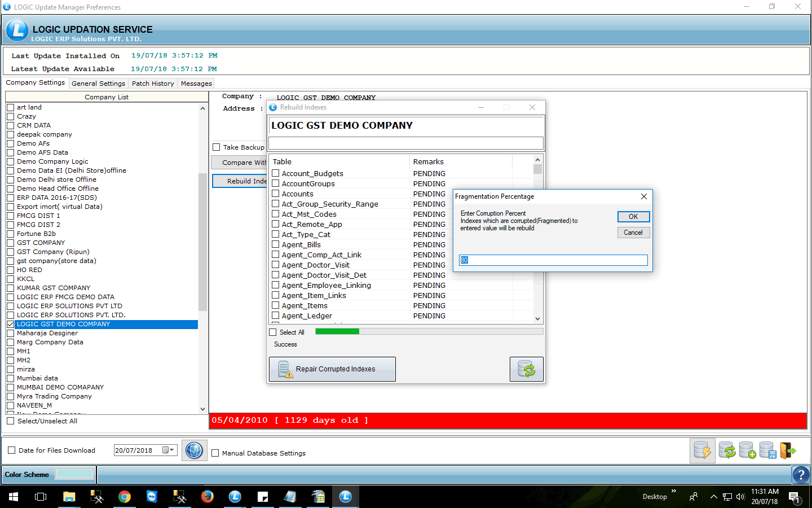Switch to the Company Settings tab
Screen dimensions: 812x508
click(x=36, y=82)
